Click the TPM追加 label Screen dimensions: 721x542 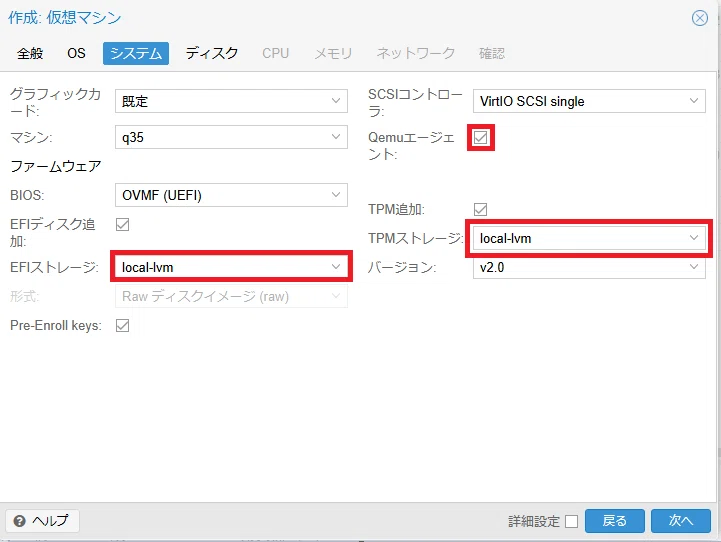point(396,210)
